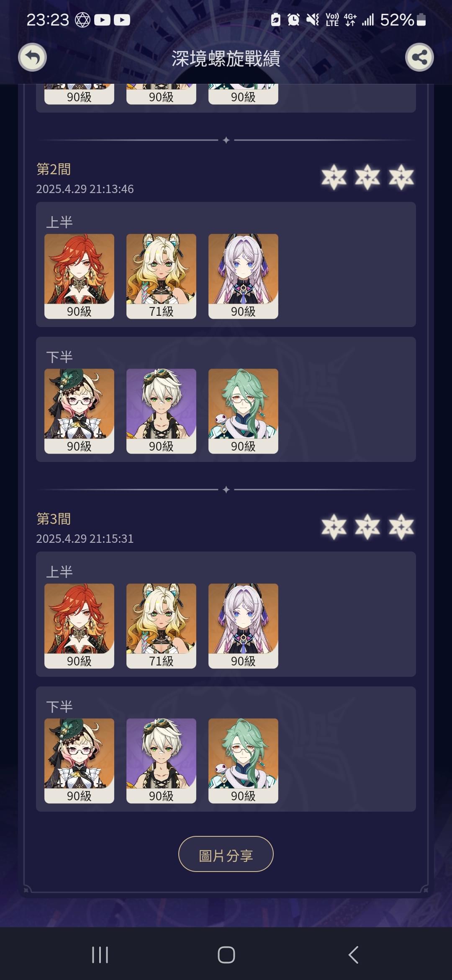
Task: Select red-haired character in 第2間 上半
Action: pos(79,276)
